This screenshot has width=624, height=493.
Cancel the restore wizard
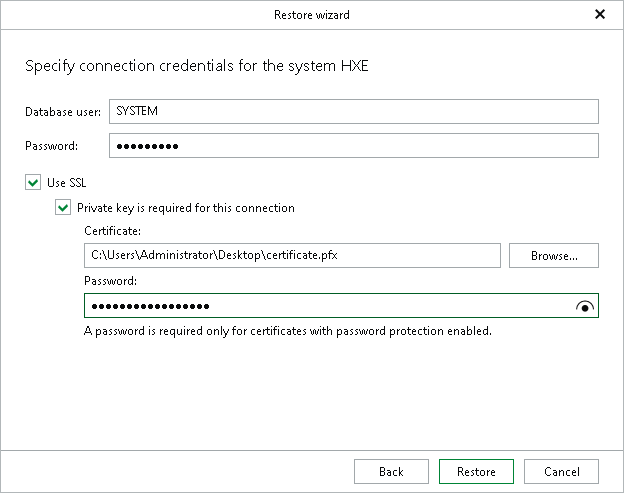pyautogui.click(x=561, y=472)
